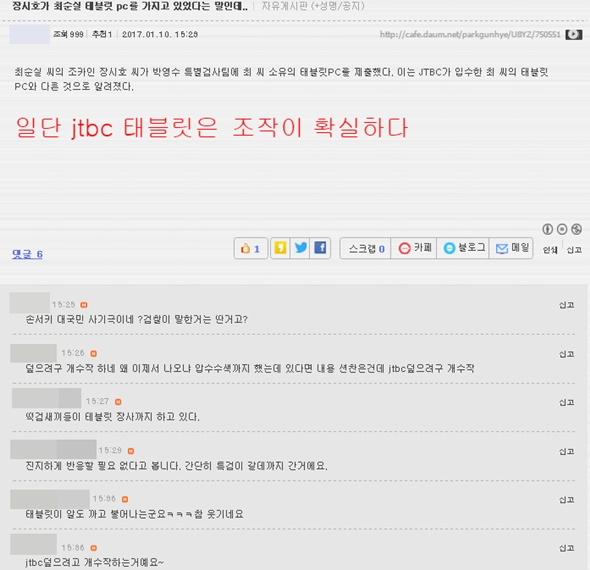The height and width of the screenshot is (570, 590).
Task: Click the orange new icon beside 15:29
Action: 131,451
